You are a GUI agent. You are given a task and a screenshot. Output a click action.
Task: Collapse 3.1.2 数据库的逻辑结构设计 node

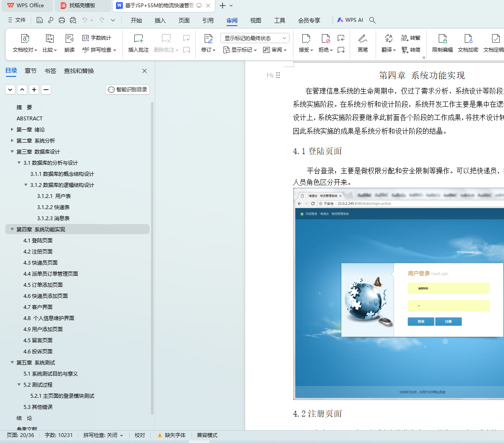pos(26,185)
